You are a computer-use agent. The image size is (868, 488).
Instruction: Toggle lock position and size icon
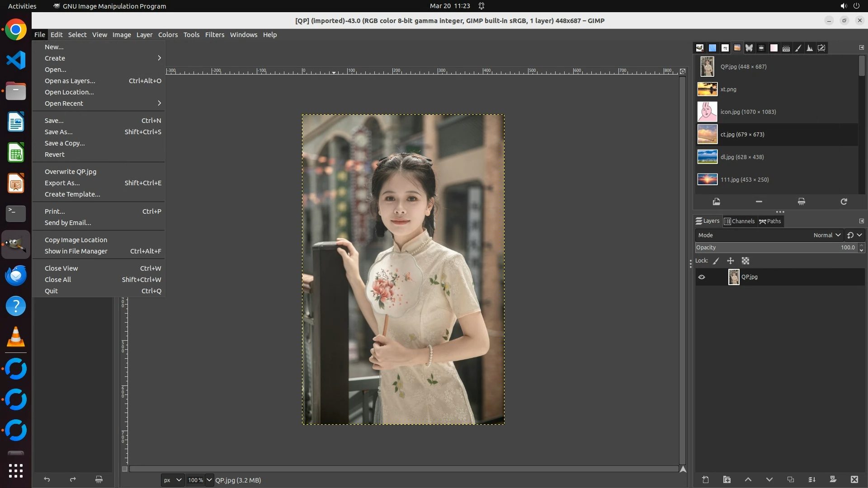click(731, 261)
